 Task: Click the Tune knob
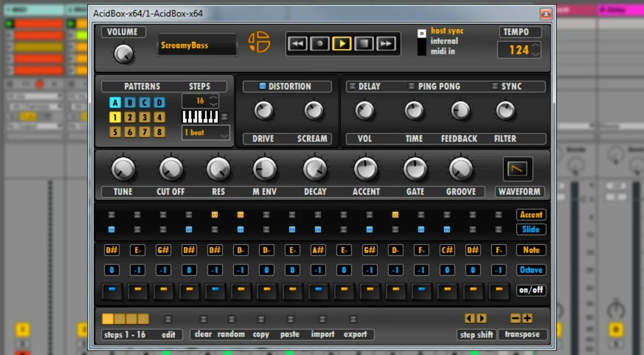123,169
